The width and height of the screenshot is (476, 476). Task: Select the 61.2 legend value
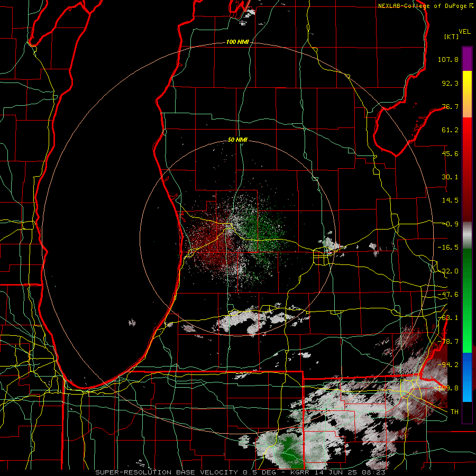(x=450, y=130)
